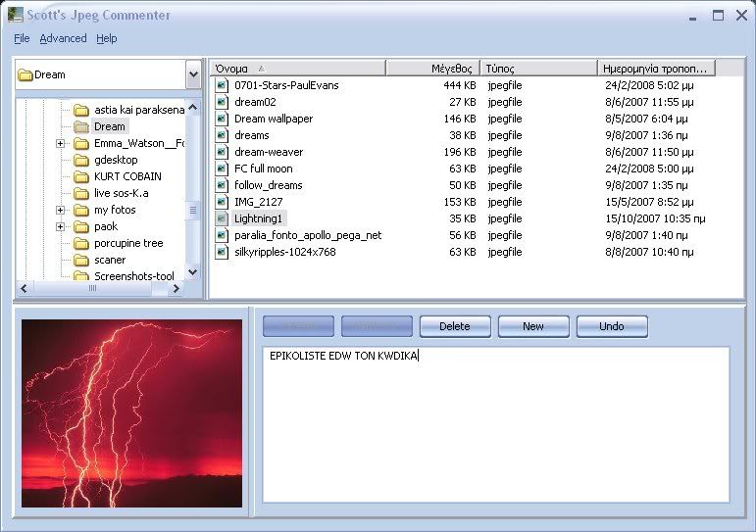Click the silkyripples-1024x768 file icon

[x=222, y=252]
